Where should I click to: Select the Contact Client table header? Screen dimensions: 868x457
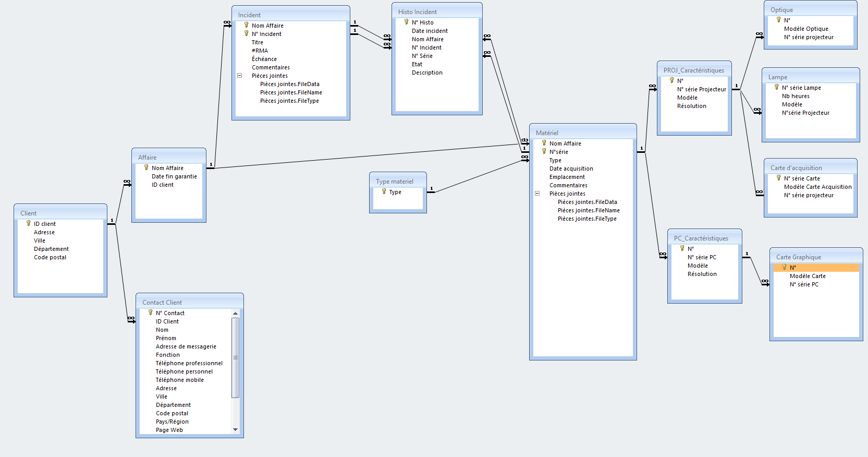190,302
